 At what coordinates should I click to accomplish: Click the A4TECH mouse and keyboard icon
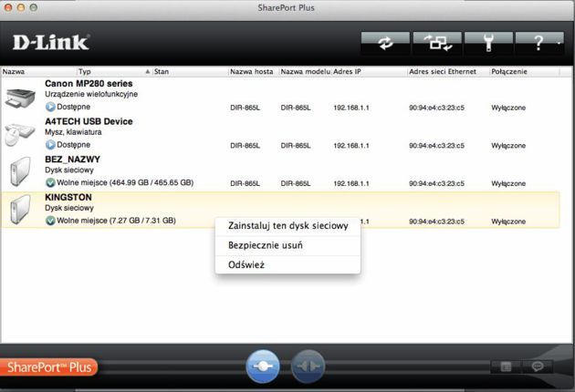20,134
